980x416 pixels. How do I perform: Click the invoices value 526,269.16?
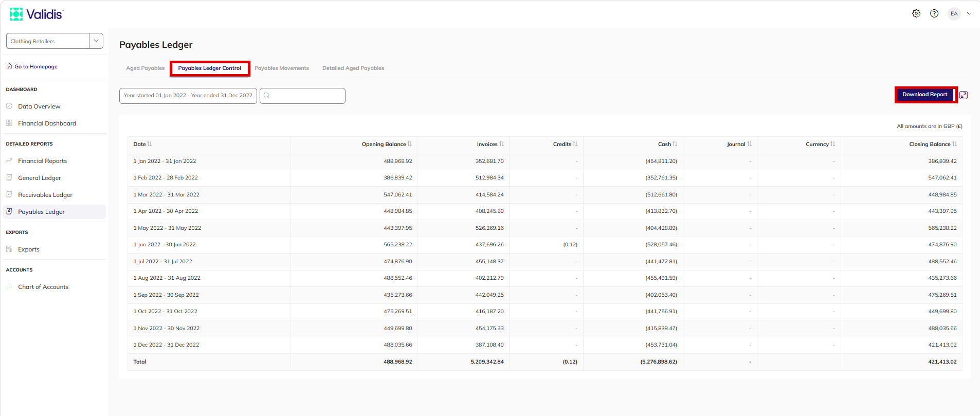[x=489, y=228]
